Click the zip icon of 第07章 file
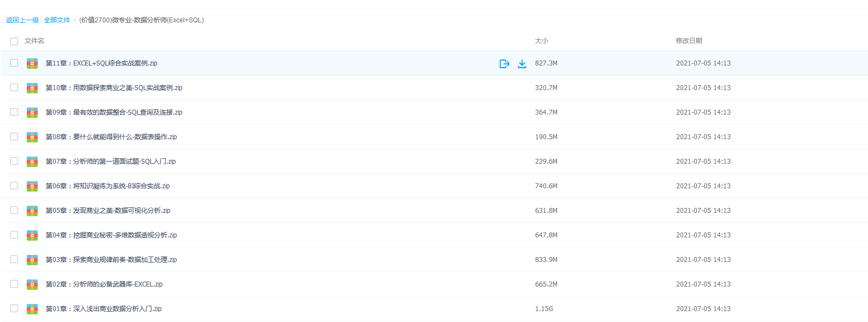The height and width of the screenshot is (322, 868). point(32,162)
